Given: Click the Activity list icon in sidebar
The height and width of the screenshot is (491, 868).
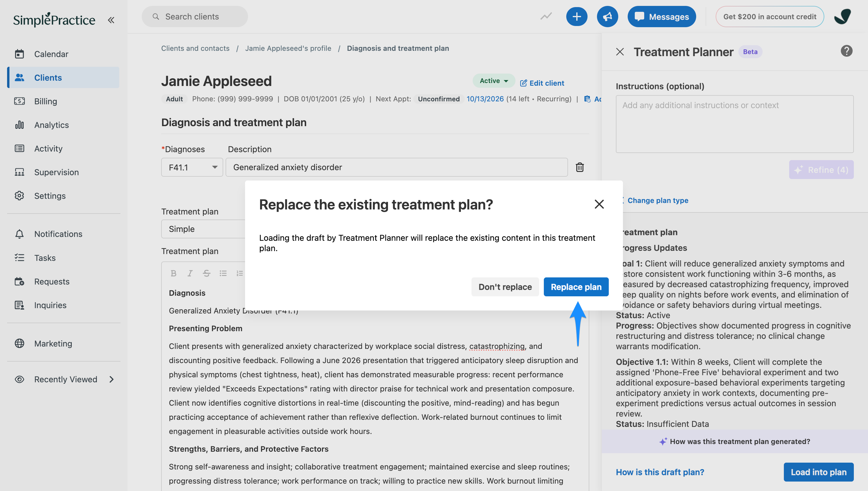Looking at the screenshot, I should tap(19, 148).
